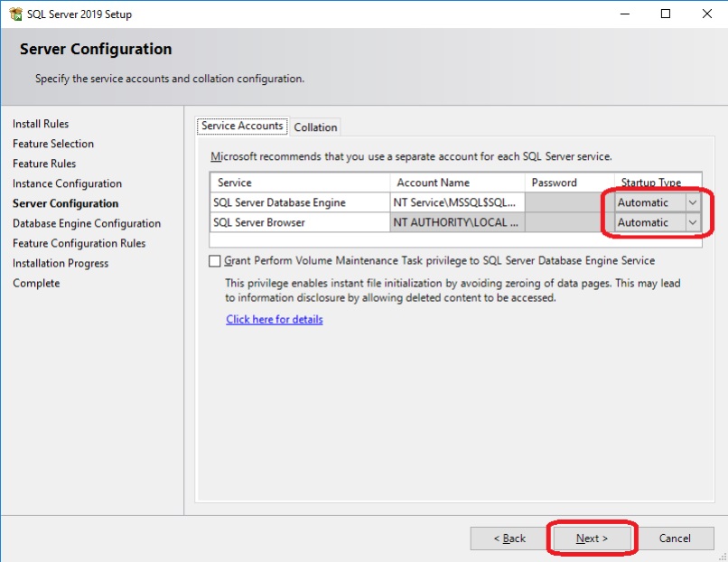Close the SQL Server 2019 Setup window
728x562 pixels.
coord(707,14)
